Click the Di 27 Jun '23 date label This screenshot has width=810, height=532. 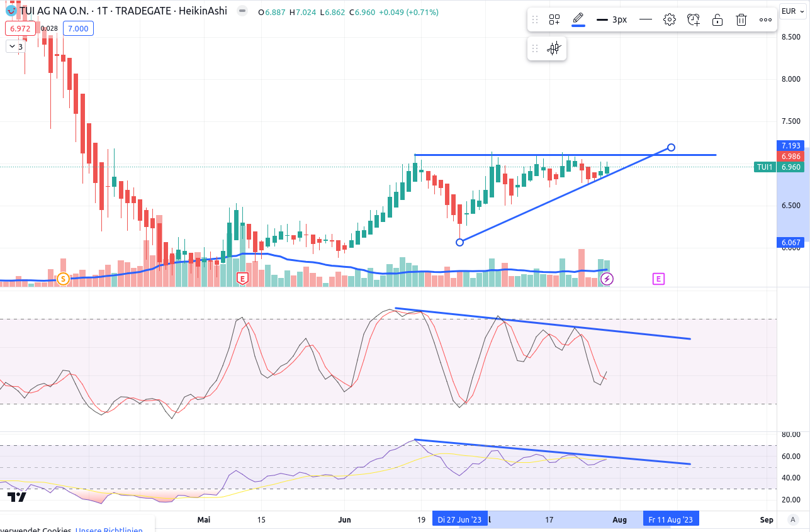(459, 519)
